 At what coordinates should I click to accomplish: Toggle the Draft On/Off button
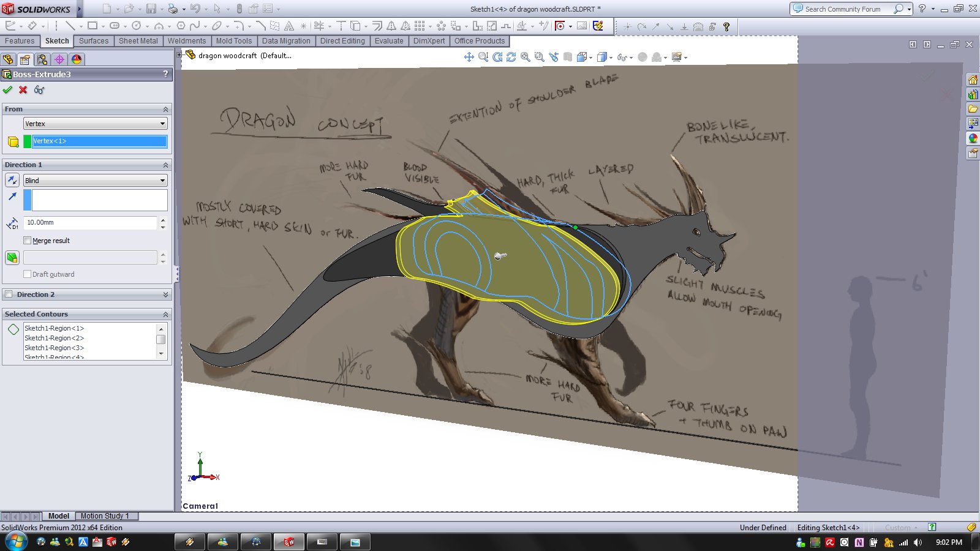point(12,258)
